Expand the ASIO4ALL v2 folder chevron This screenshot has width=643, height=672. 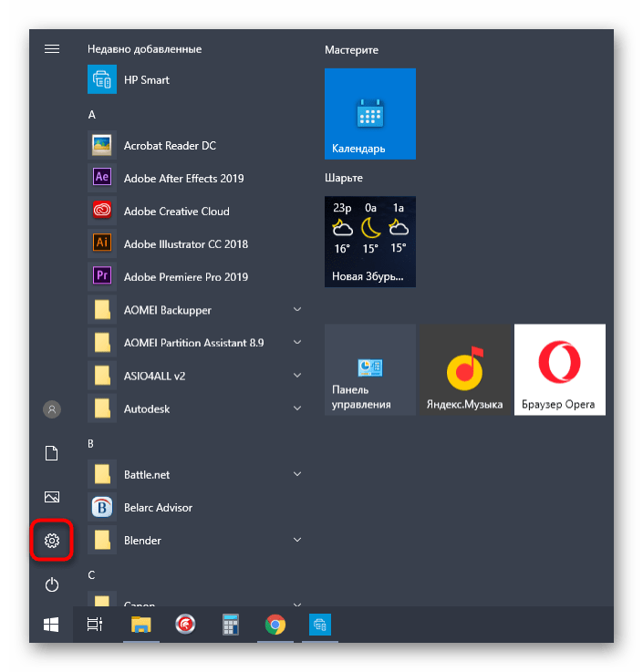pos(297,376)
